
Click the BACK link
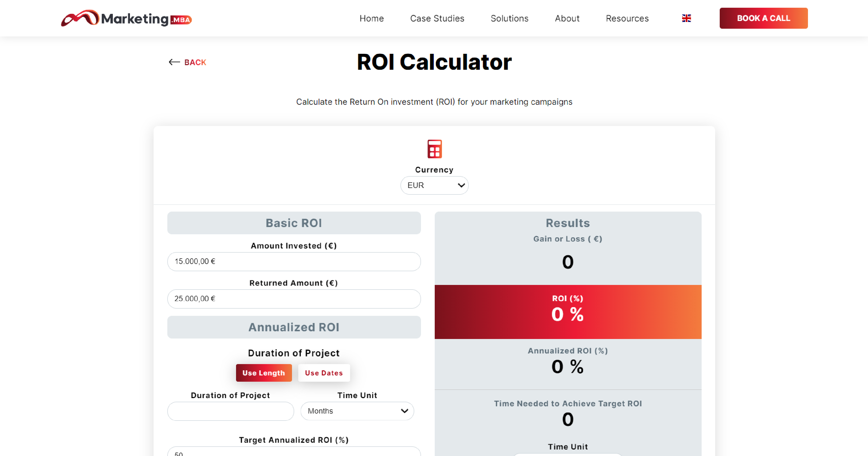coord(195,62)
